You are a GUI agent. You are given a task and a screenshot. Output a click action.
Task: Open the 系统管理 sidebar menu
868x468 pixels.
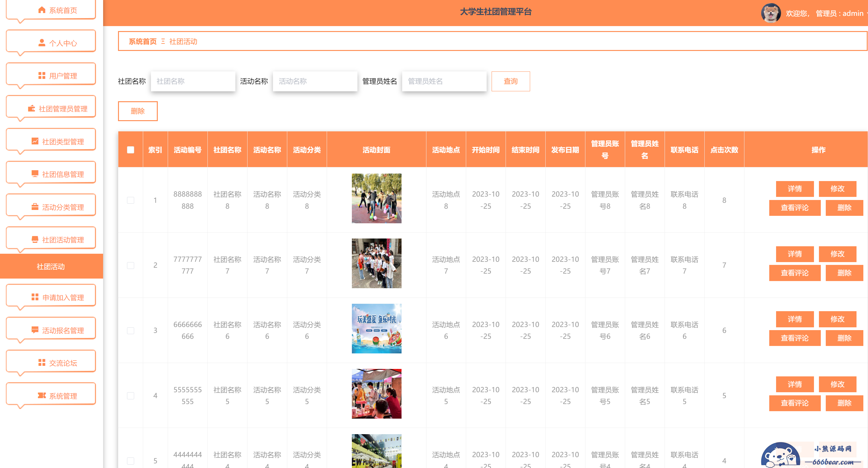point(51,396)
